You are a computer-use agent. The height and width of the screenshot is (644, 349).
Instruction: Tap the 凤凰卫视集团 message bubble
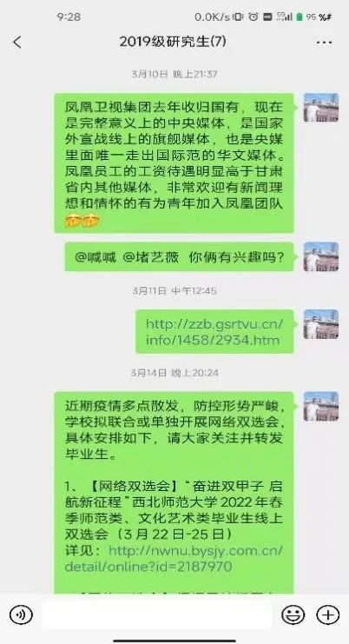click(x=174, y=163)
